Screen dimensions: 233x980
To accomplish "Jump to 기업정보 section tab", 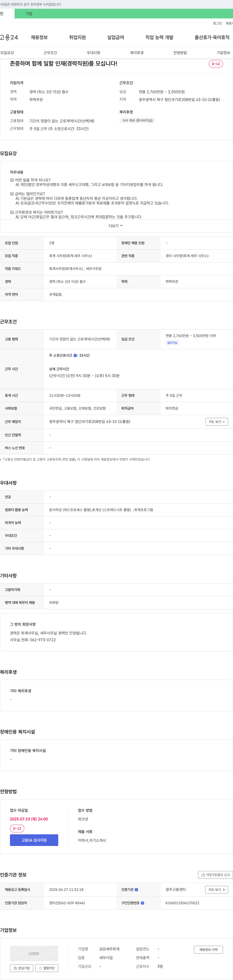I will point(224,53).
